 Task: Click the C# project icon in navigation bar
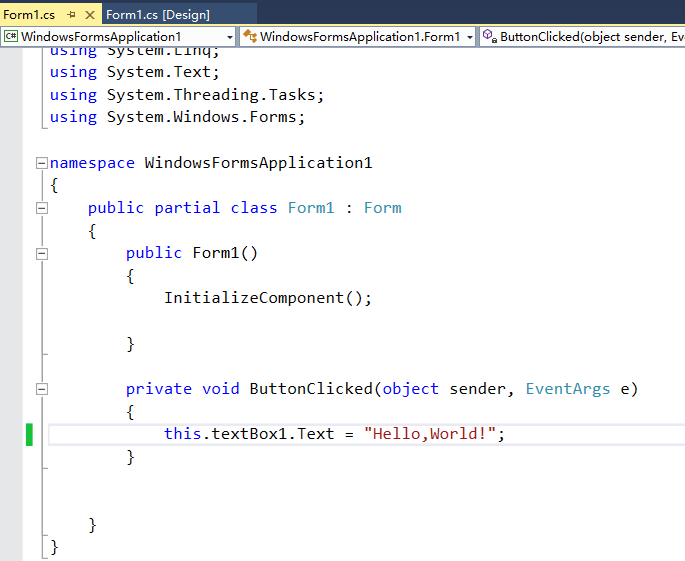coord(11,36)
